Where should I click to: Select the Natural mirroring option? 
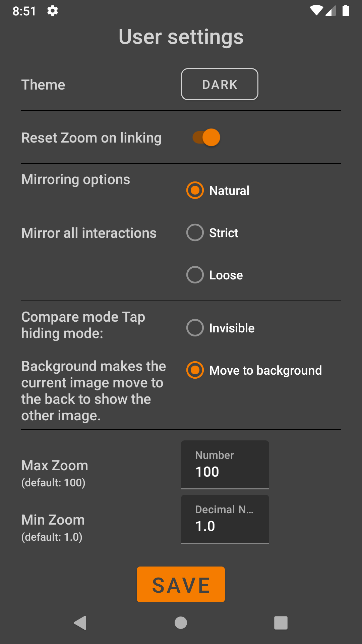point(195,191)
